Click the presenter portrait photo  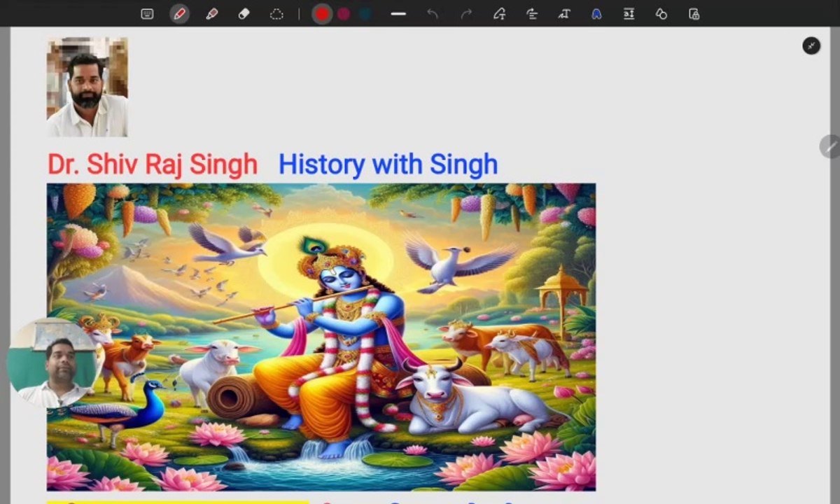(x=87, y=87)
